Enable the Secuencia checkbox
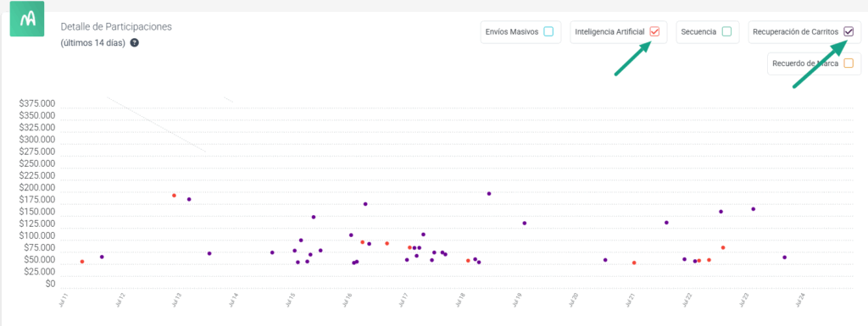This screenshot has height=326, width=868. [726, 31]
